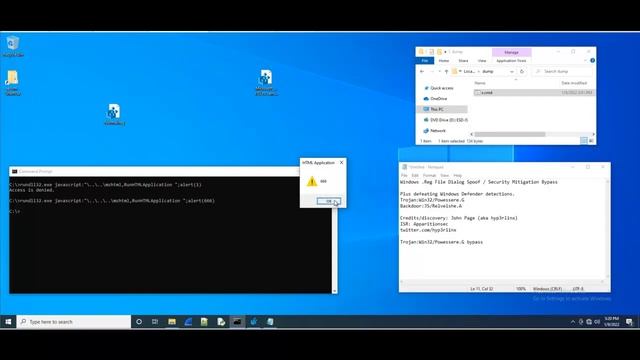
Task: Open the File tab in File Explorer
Action: [x=424, y=61]
